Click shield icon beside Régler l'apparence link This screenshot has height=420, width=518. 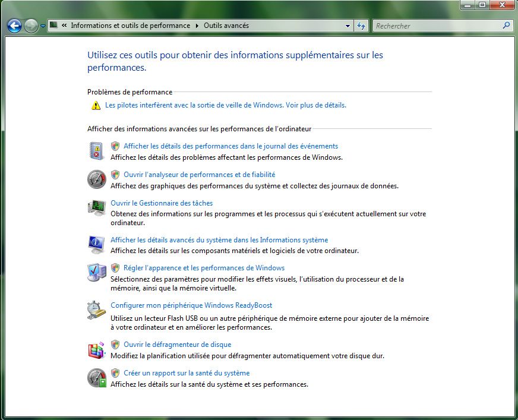point(115,268)
